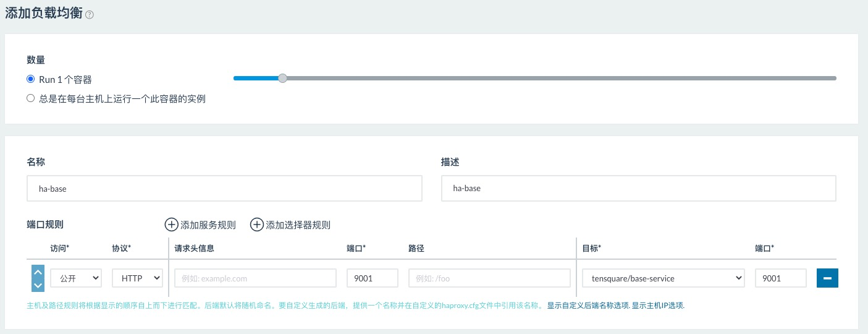Open the help icon beside 添加负载均衡
Image resolution: width=868 pixels, height=334 pixels.
[x=90, y=15]
